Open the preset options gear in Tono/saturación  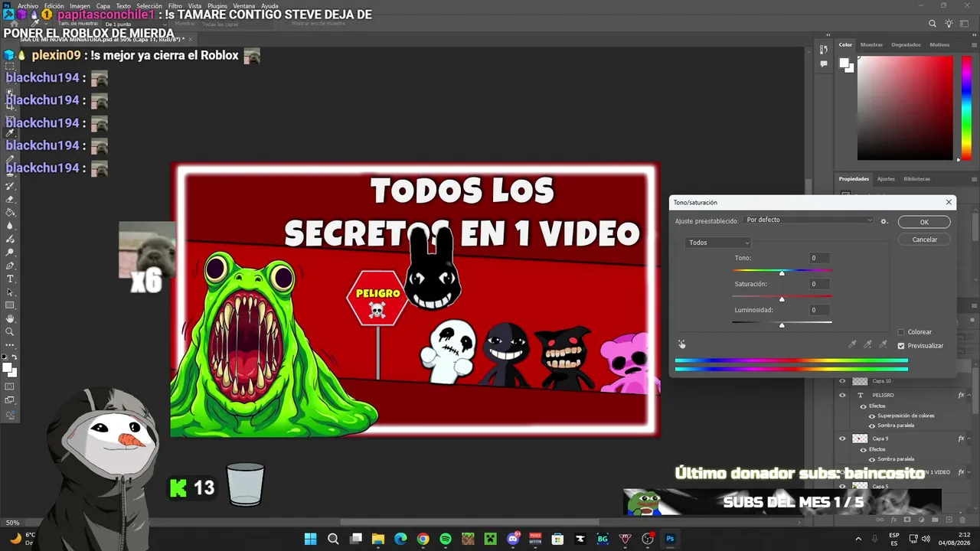coord(884,221)
